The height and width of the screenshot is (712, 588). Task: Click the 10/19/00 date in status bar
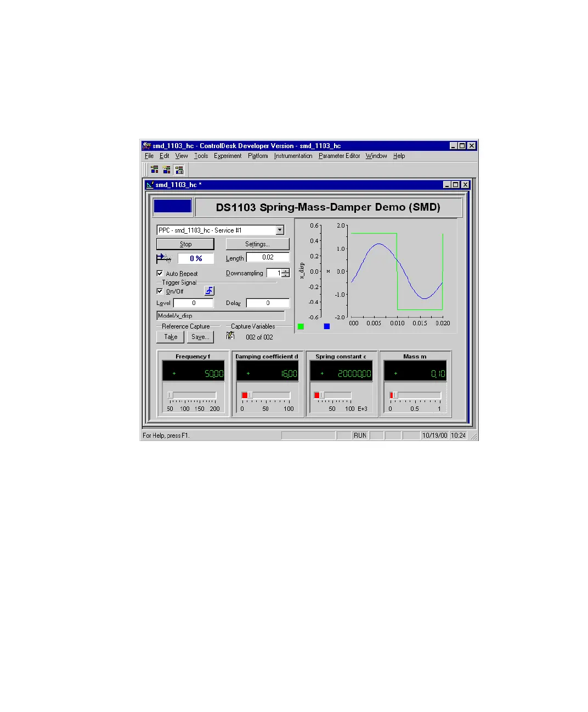(434, 436)
